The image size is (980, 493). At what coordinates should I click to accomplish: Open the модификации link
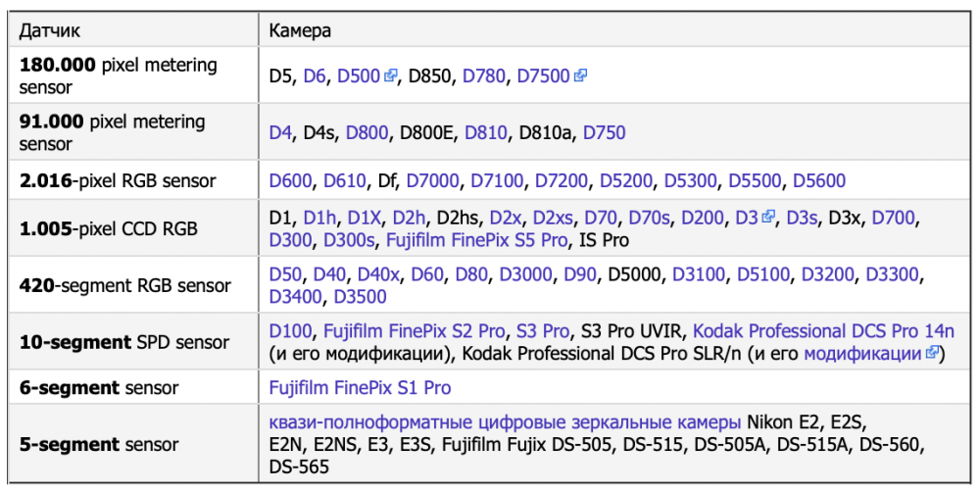862,354
